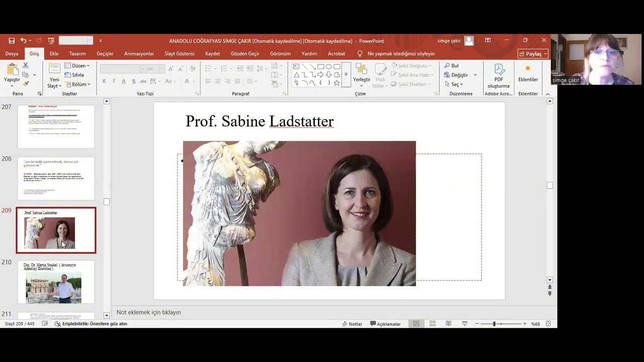Collapse the ribbon with the chevron
Viewport: 644px width, 362px height.
(548, 94)
